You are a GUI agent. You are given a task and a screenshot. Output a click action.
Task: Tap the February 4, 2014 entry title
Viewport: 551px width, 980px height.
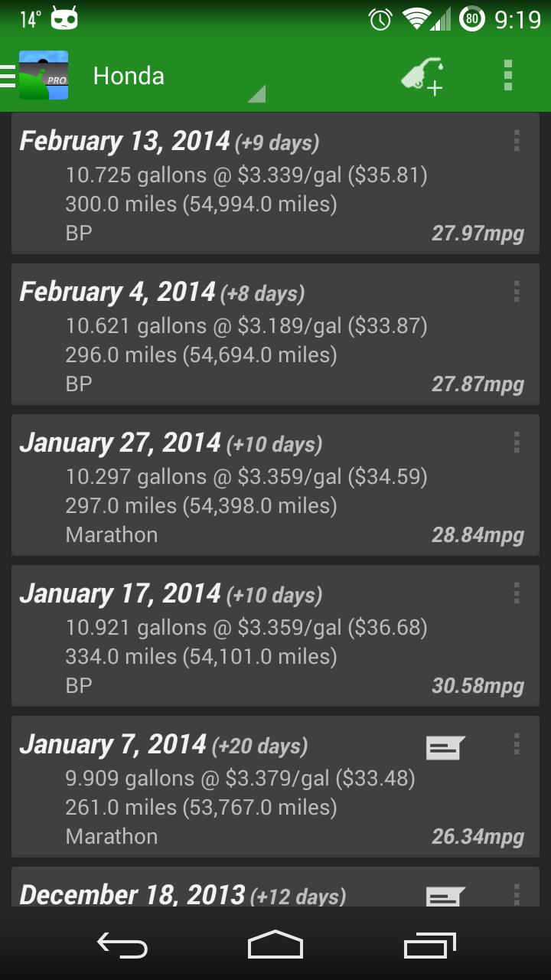pyautogui.click(x=117, y=292)
